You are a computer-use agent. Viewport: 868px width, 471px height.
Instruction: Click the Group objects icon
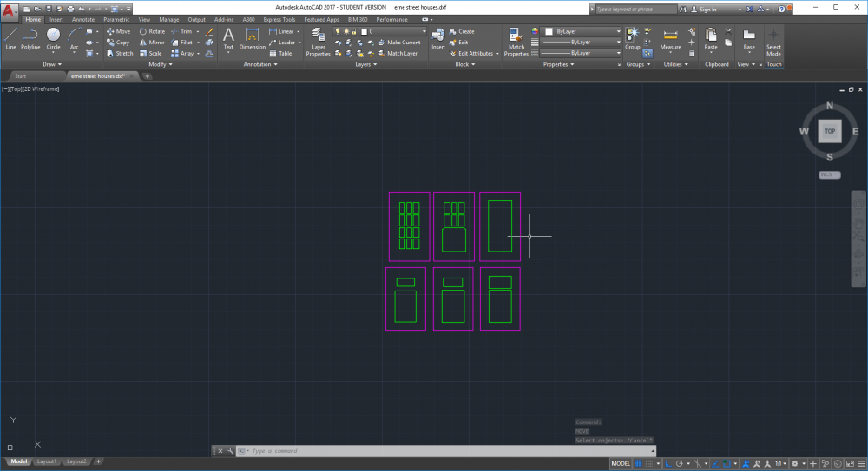[633, 38]
